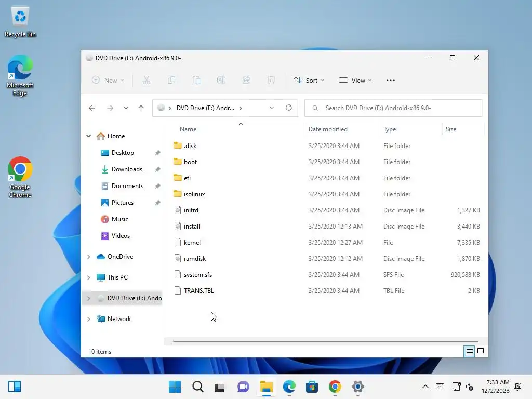Image resolution: width=532 pixels, height=399 pixels.
Task: Open the New item dropdown
Action: [x=108, y=81]
